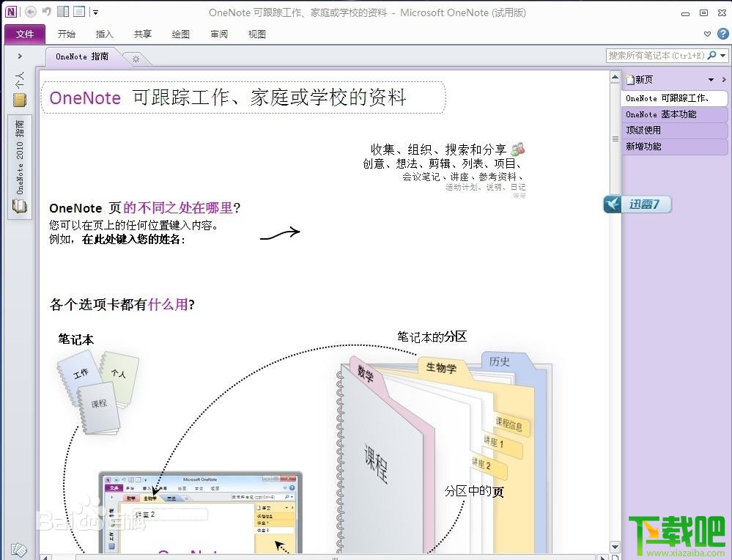Viewport: 732px width, 560px height.
Task: Select the OneNote 指南 section tab
Action: tap(82, 56)
